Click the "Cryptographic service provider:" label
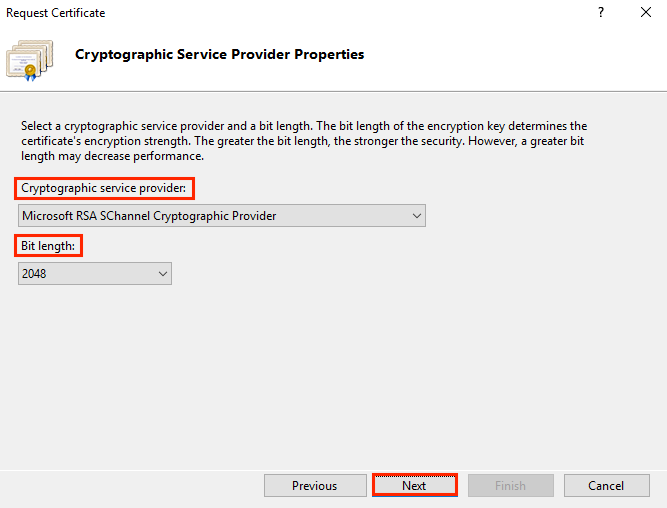Screen dimensions: 667x508 click(104, 188)
